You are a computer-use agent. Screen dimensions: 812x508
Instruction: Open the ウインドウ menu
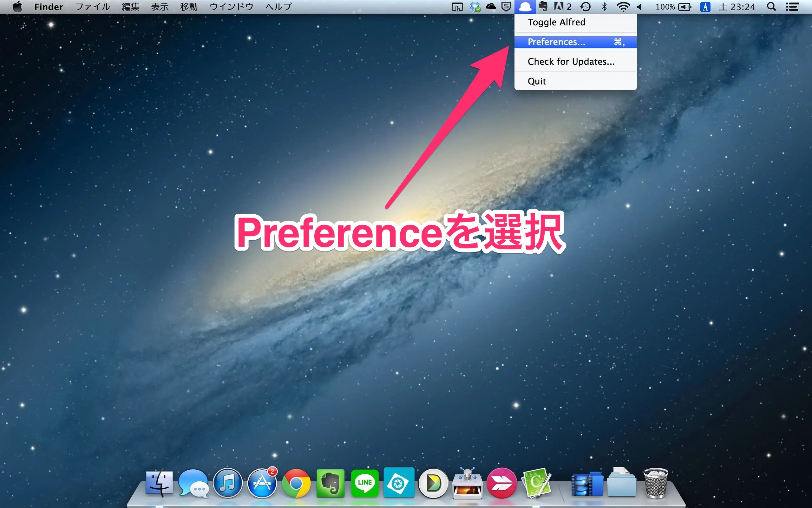(x=231, y=7)
